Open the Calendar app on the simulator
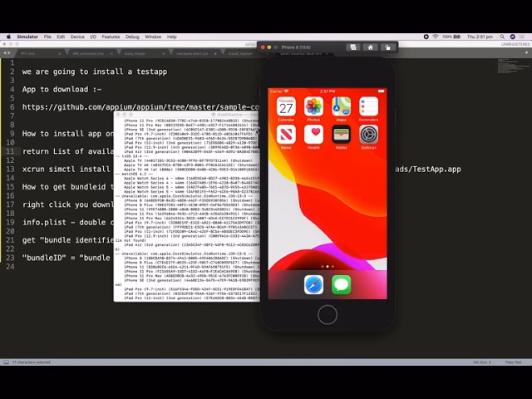532x399 pixels. pyautogui.click(x=286, y=106)
